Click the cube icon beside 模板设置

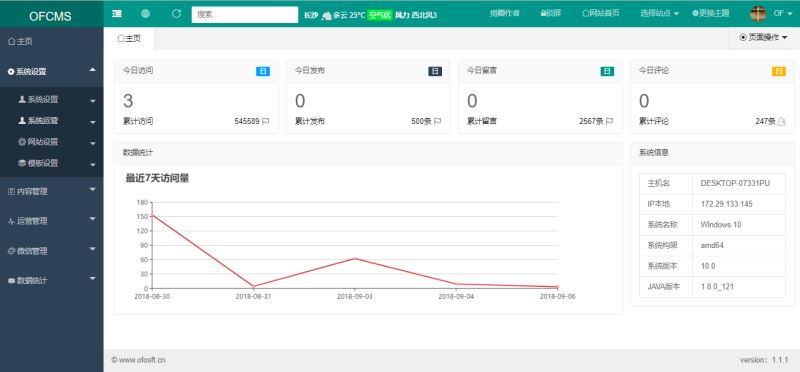22,163
